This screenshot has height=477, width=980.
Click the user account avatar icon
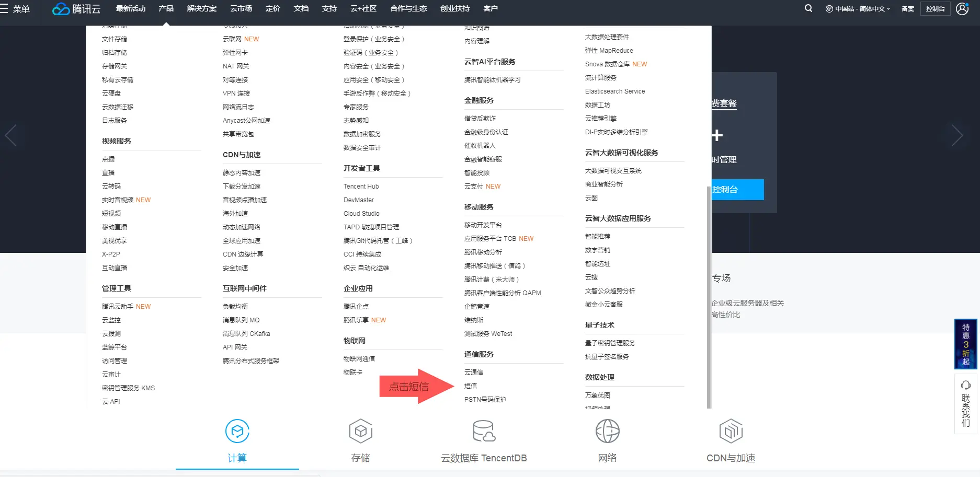[962, 9]
